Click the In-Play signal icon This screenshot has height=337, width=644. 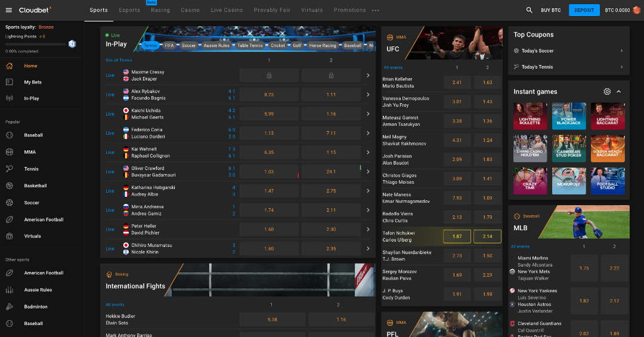10,98
